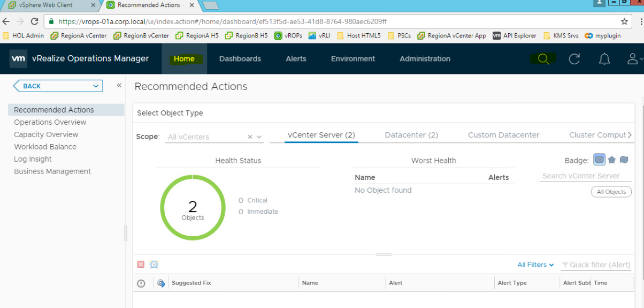The width and height of the screenshot is (644, 308).
Task: Click the refresh icon in header
Action: [574, 59]
